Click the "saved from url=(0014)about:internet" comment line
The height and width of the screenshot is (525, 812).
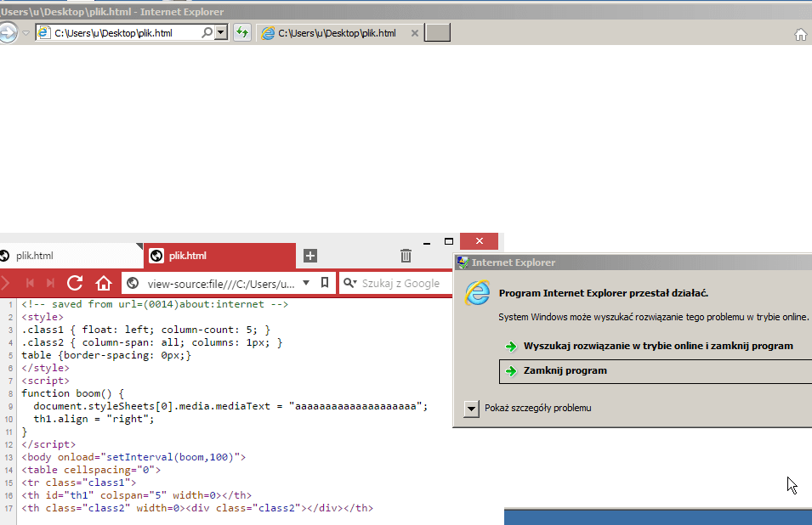tap(155, 304)
